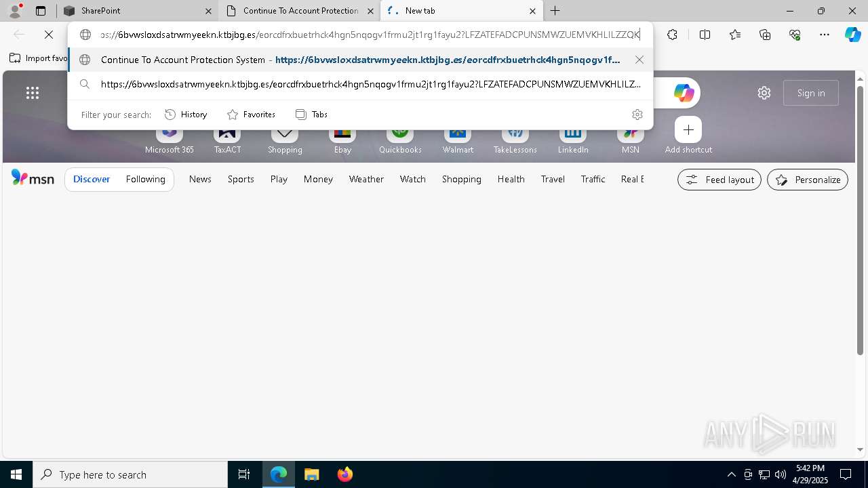Screen dimensions: 868x488
Task: Toggle Split screen icon
Action: coord(705,35)
